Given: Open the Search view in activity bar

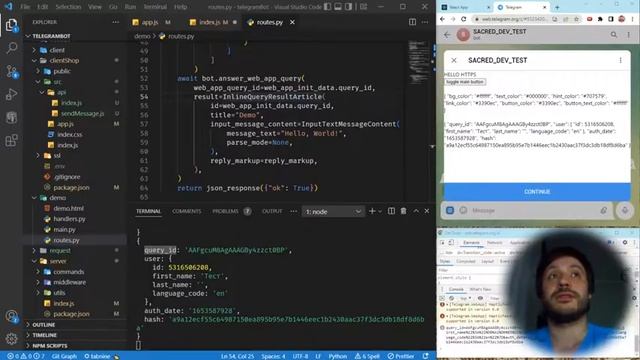Looking at the screenshot, I should pyautogui.click(x=11, y=48).
